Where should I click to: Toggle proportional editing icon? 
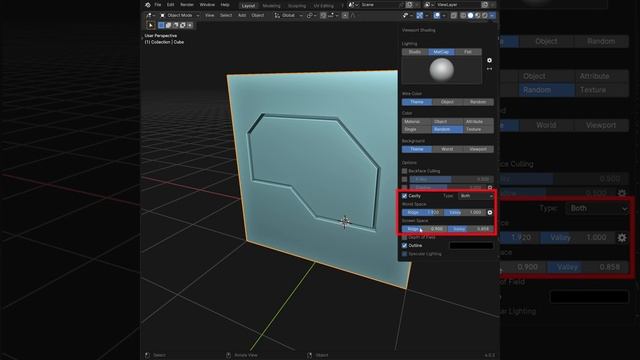(x=345, y=16)
